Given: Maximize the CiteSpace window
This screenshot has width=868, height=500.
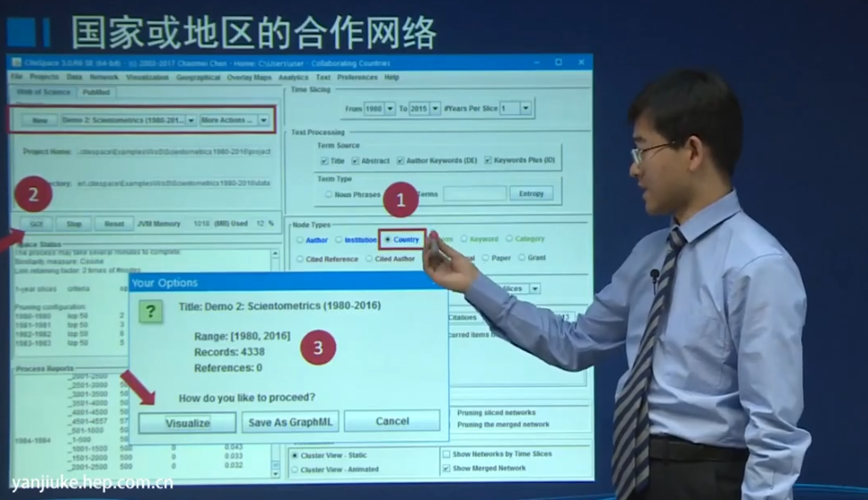Looking at the screenshot, I should [559, 62].
